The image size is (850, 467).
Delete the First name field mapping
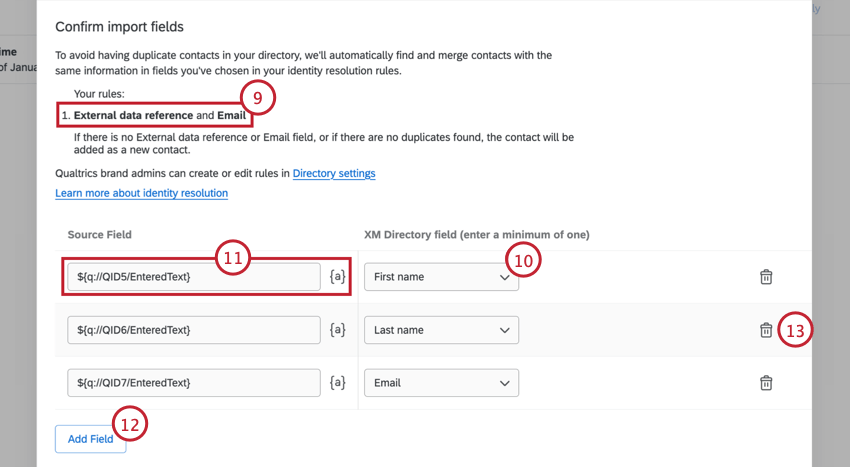pos(766,277)
